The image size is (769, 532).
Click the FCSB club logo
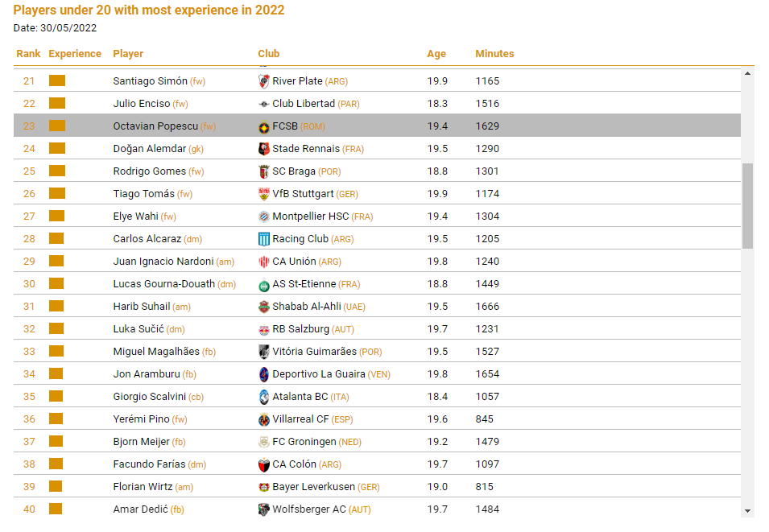264,127
